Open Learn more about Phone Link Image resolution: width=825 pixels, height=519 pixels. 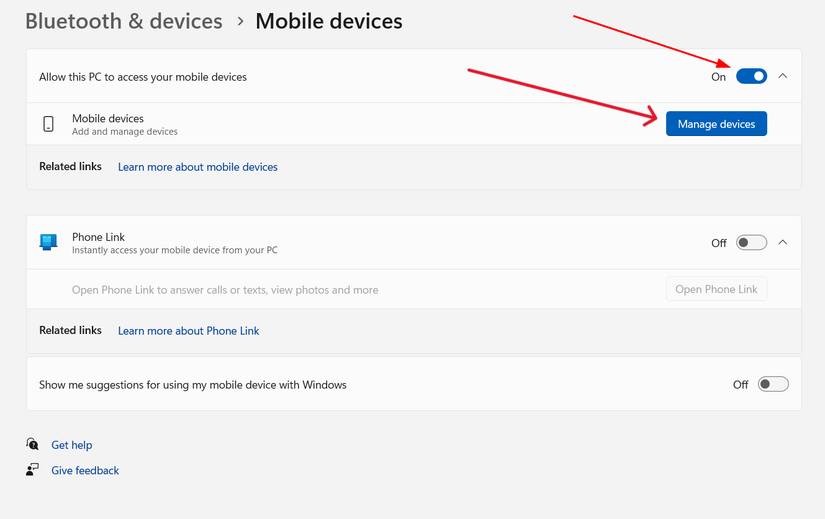pos(188,331)
